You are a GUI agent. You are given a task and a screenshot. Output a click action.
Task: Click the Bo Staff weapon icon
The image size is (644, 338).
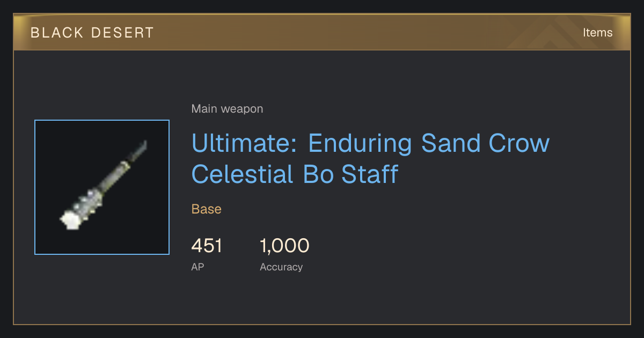coord(102,187)
